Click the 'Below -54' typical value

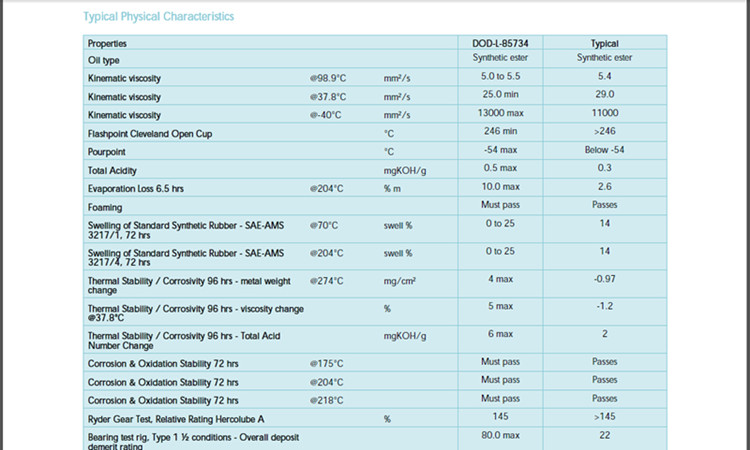pyautogui.click(x=605, y=150)
